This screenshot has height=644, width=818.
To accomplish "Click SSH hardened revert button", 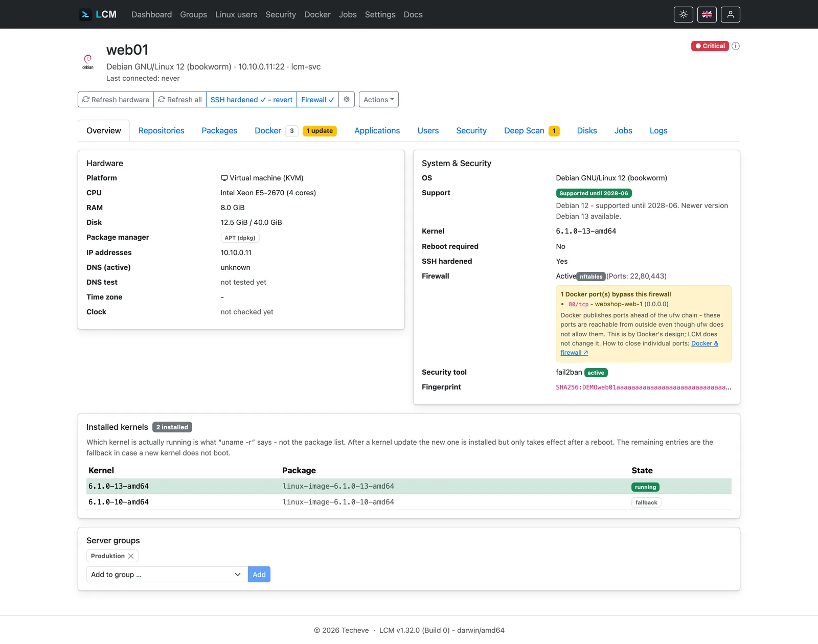I will click(252, 100).
